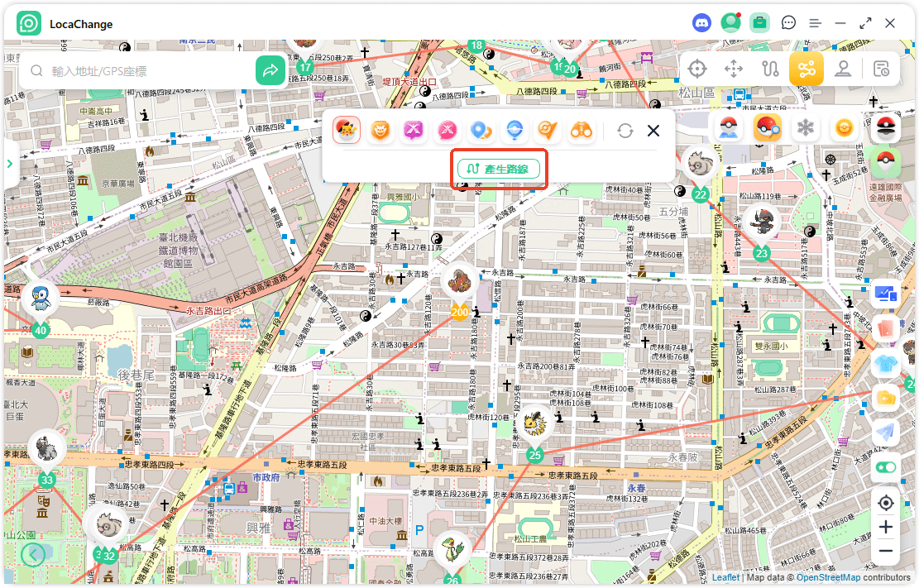The width and height of the screenshot is (919, 588).
Task: Click the Jolteon marker numbered 25
Action: [534, 433]
